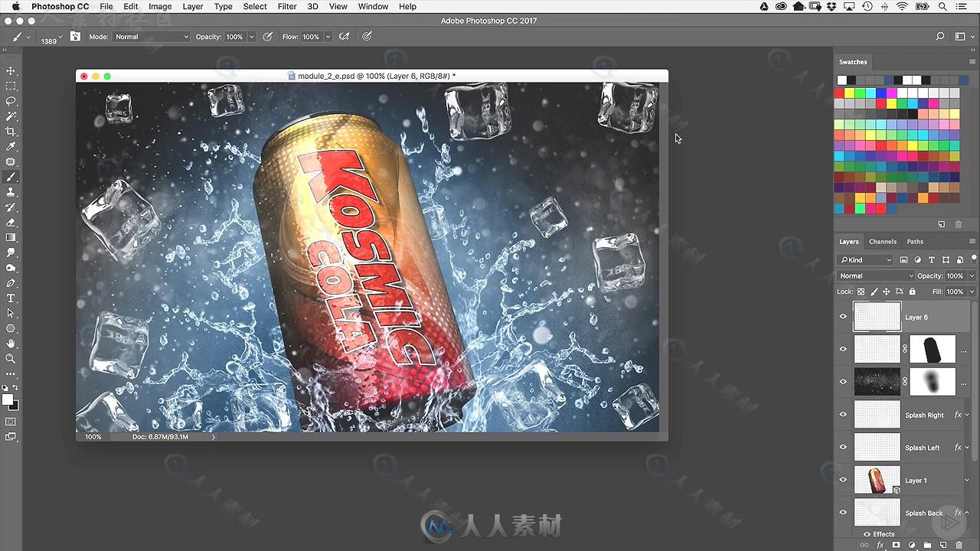The width and height of the screenshot is (980, 551).
Task: Open the brush Mode dropdown
Action: coord(152,37)
